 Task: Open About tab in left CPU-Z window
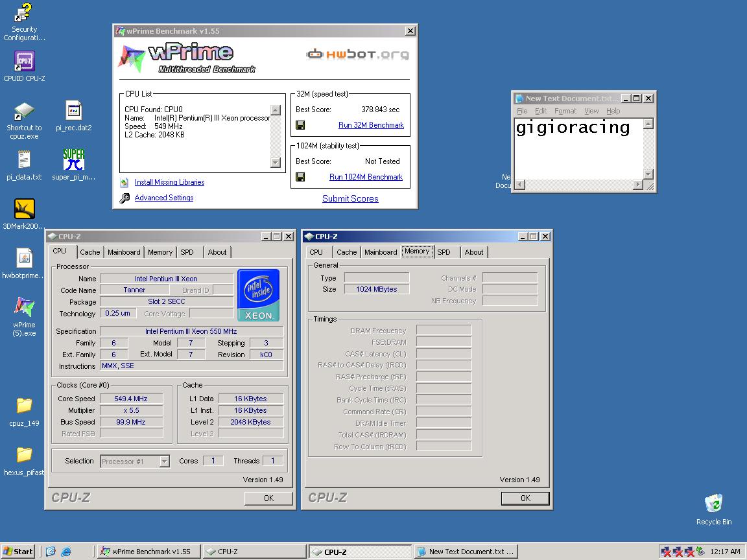click(x=217, y=252)
